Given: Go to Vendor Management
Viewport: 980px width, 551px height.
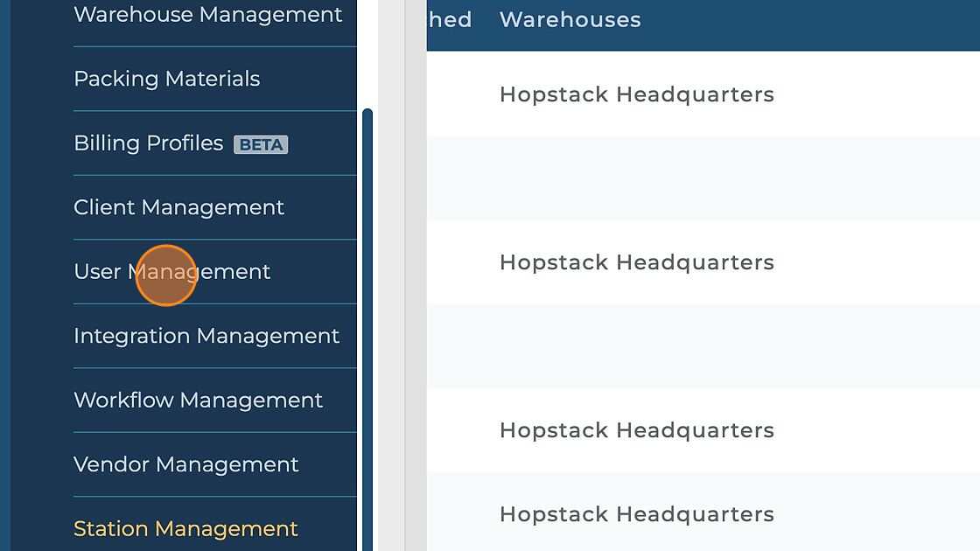Looking at the screenshot, I should coord(186,464).
